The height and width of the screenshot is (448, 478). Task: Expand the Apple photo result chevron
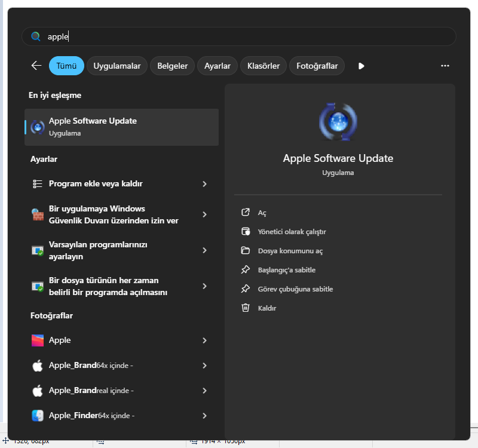pyautogui.click(x=204, y=340)
